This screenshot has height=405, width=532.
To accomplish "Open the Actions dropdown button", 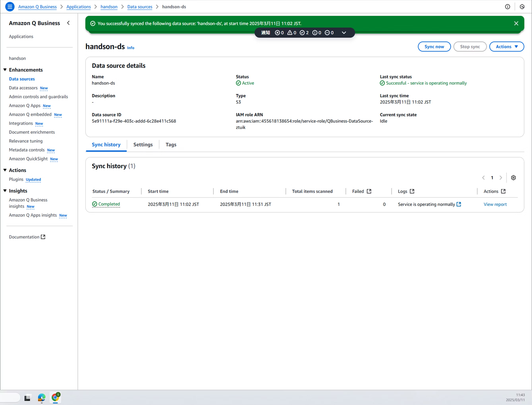I will click(x=506, y=47).
